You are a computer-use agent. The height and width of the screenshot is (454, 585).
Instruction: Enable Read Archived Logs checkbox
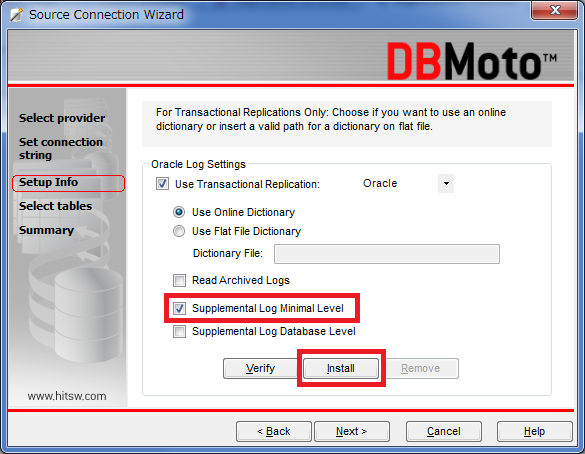coord(179,280)
